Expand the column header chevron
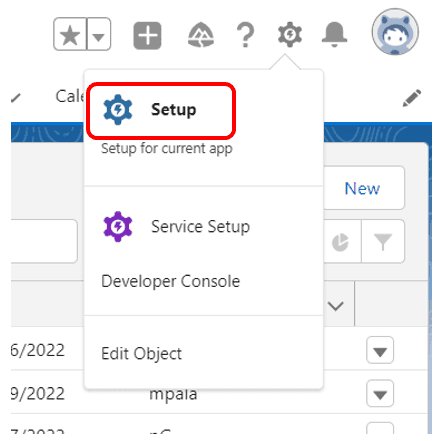438x441 pixels. click(x=335, y=306)
